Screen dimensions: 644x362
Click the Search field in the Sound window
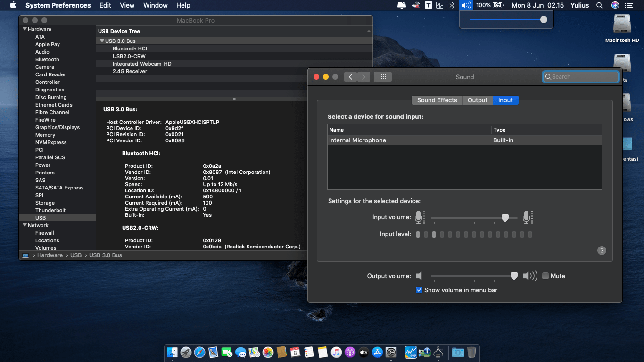[581, 77]
